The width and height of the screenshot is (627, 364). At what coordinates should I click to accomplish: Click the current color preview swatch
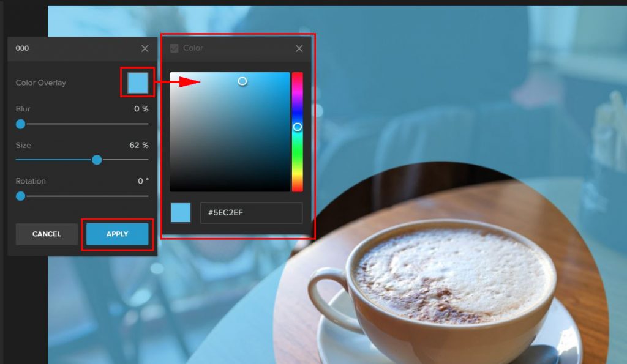click(x=181, y=212)
